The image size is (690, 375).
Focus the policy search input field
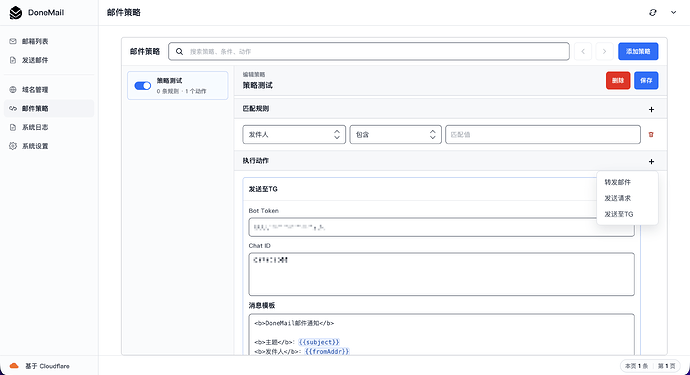(369, 51)
